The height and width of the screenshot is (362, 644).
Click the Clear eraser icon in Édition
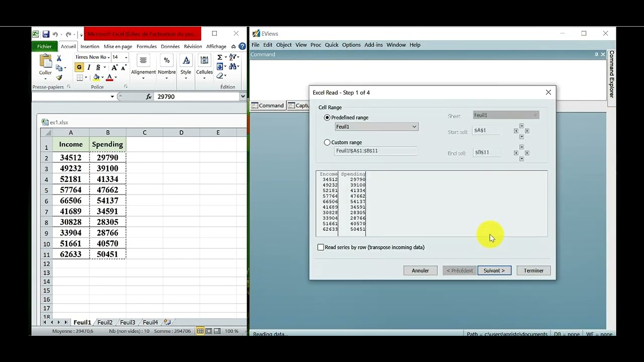(x=220, y=75)
